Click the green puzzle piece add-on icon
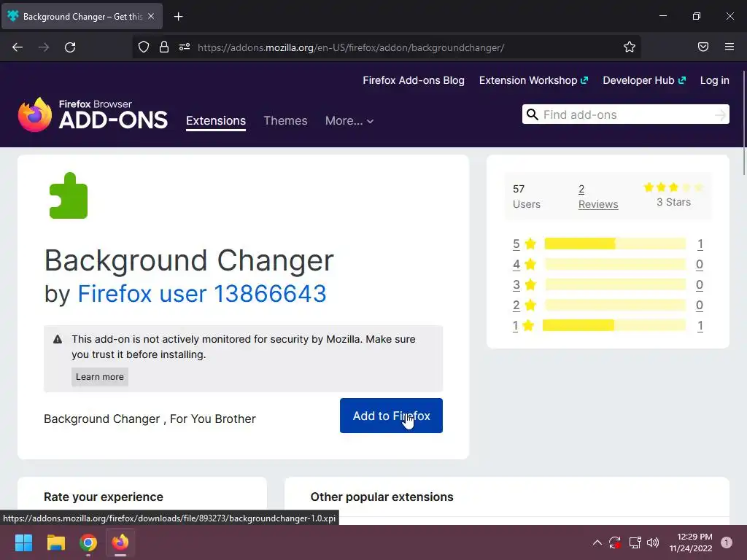Screen dimensions: 747x560 coord(69,195)
